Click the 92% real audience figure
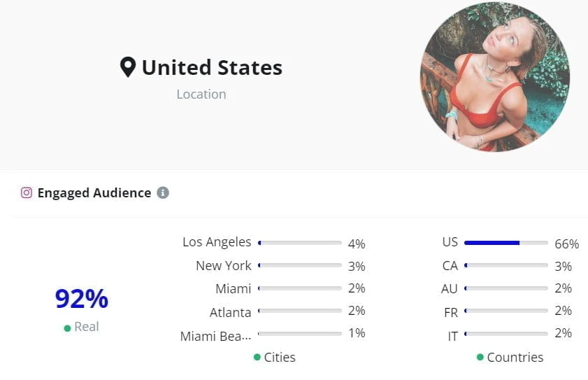The width and height of the screenshot is (588, 380). (82, 299)
